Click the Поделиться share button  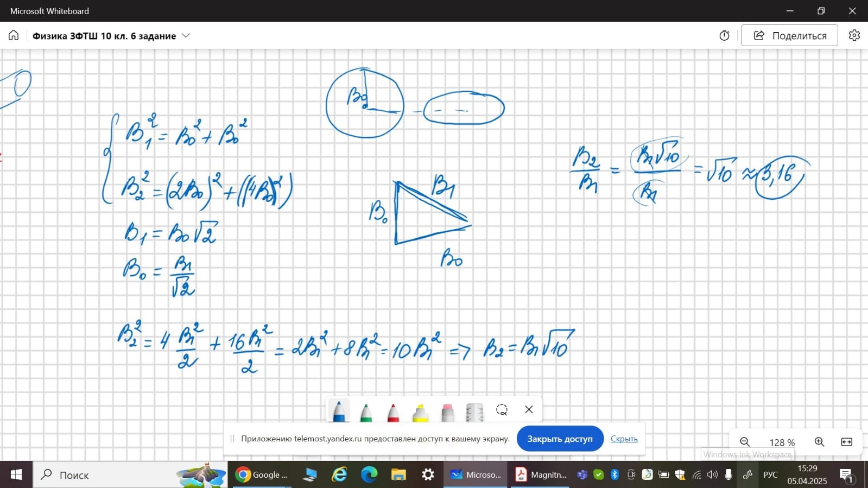pos(789,36)
